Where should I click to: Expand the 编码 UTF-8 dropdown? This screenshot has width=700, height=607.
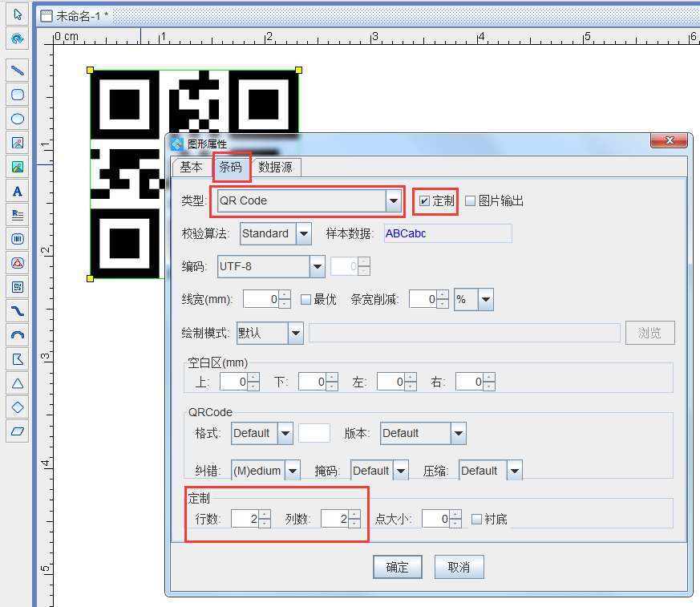(317, 266)
